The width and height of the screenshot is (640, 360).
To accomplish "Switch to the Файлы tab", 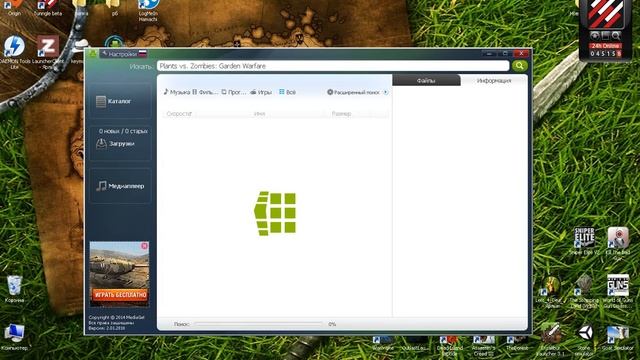I will point(426,80).
